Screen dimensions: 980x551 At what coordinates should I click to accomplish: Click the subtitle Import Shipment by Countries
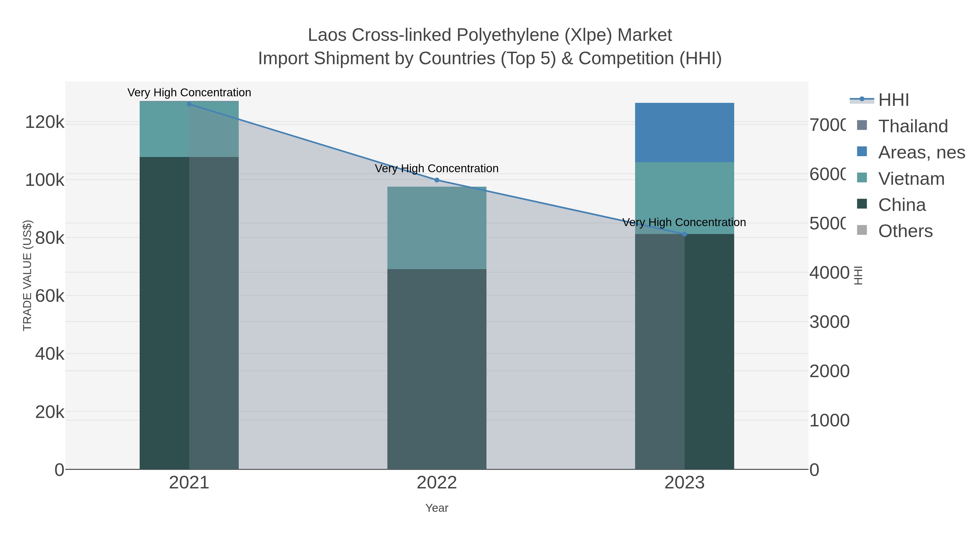(x=490, y=59)
